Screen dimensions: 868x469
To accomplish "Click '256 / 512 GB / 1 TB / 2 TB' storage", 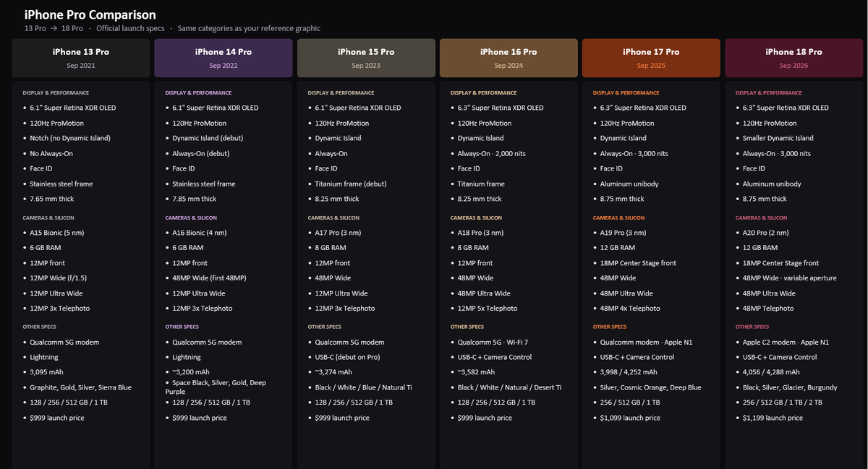I will (782, 403).
